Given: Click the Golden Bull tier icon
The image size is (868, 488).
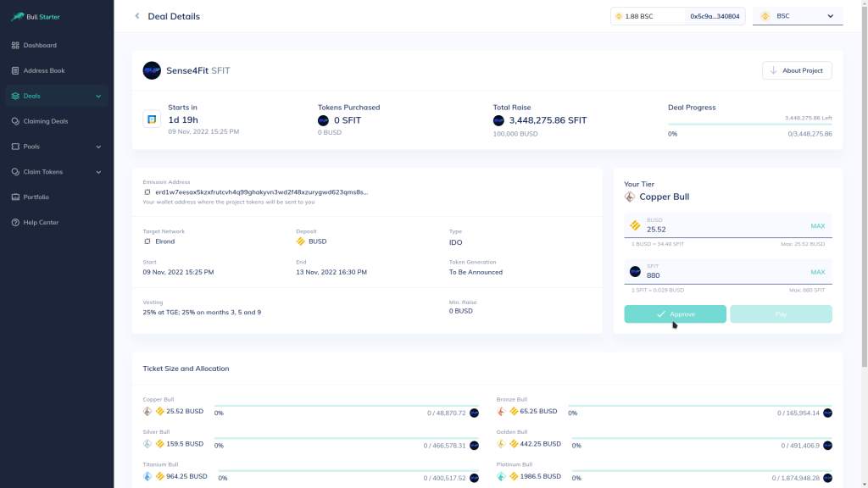Looking at the screenshot, I should pos(501,444).
